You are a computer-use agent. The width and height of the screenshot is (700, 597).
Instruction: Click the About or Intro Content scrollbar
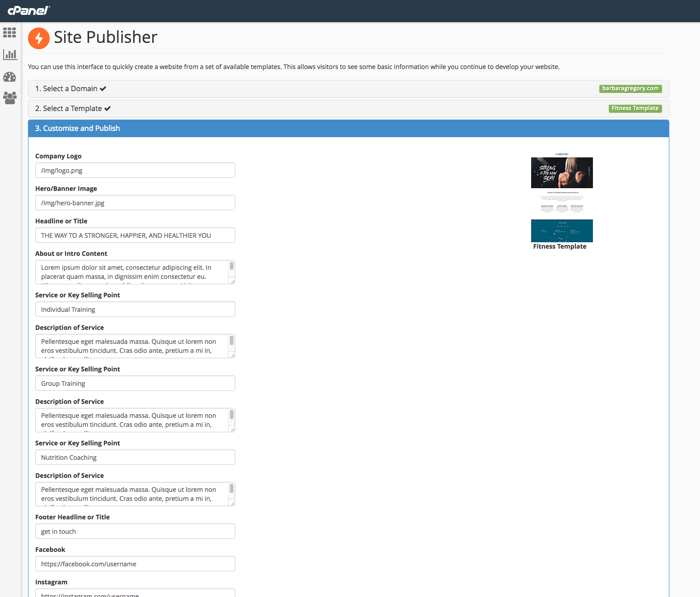pos(232,266)
